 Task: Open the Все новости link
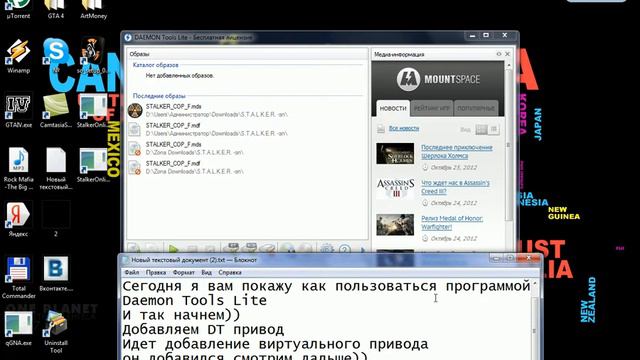click(404, 128)
